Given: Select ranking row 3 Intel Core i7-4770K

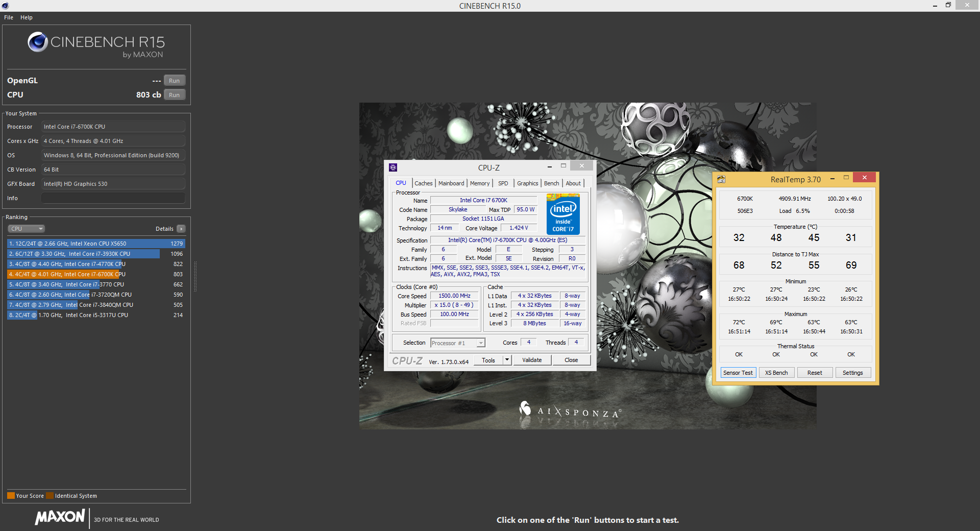Looking at the screenshot, I should click(x=96, y=264).
